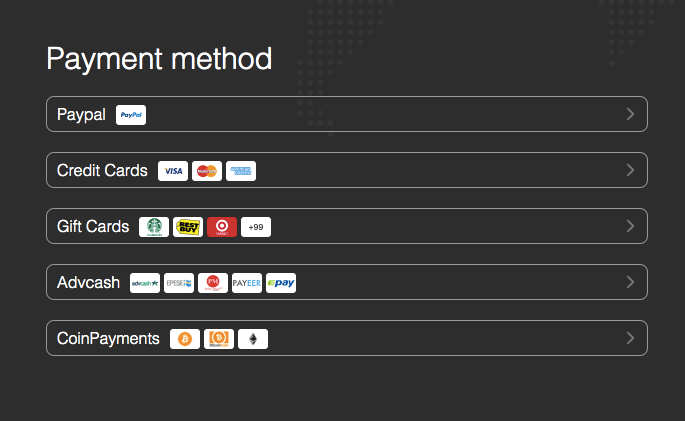This screenshot has height=421, width=685.
Task: Expand the Paypal row chevron arrow
Action: (x=630, y=114)
